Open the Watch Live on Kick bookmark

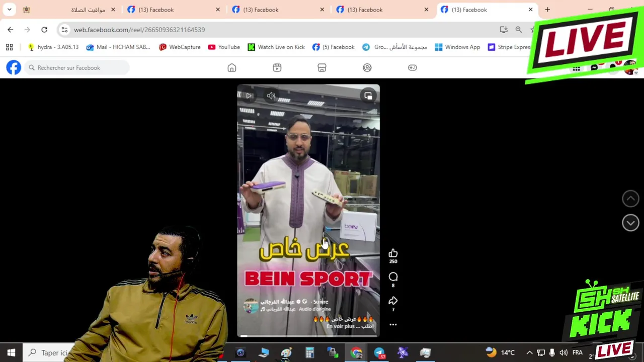coord(276,47)
